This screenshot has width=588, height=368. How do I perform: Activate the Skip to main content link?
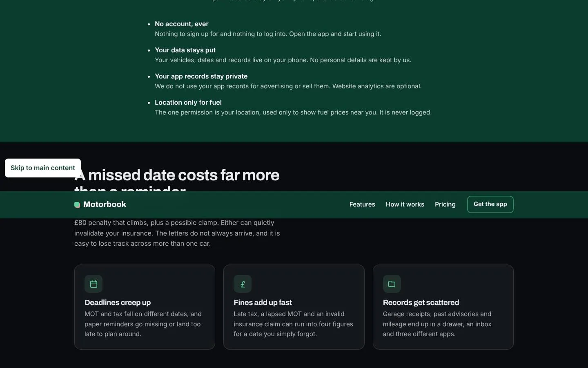pos(43,168)
